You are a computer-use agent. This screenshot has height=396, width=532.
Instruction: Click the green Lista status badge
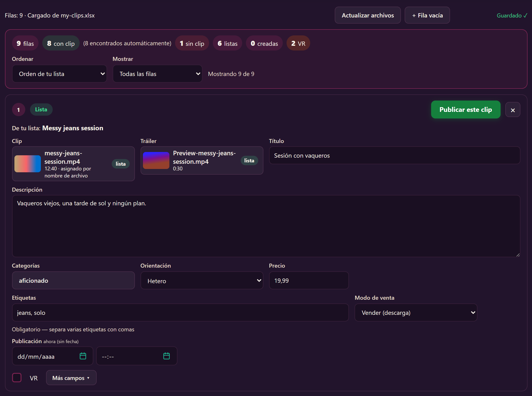tap(41, 110)
